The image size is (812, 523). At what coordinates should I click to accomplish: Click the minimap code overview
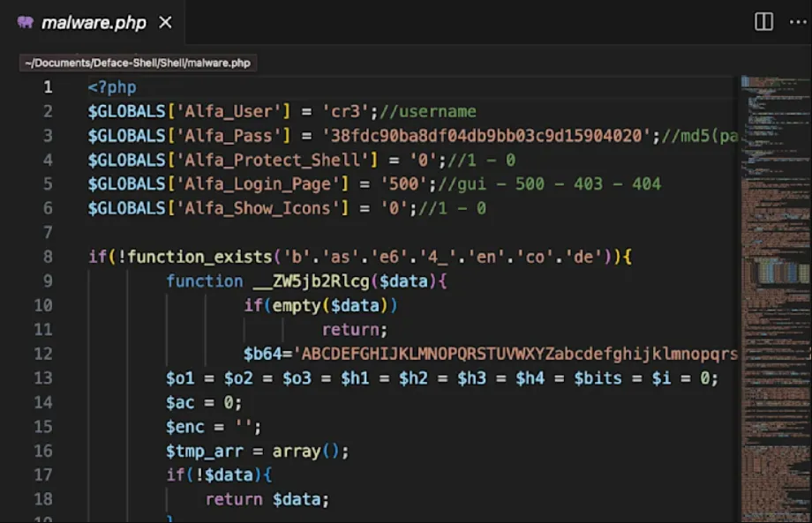(x=776, y=299)
